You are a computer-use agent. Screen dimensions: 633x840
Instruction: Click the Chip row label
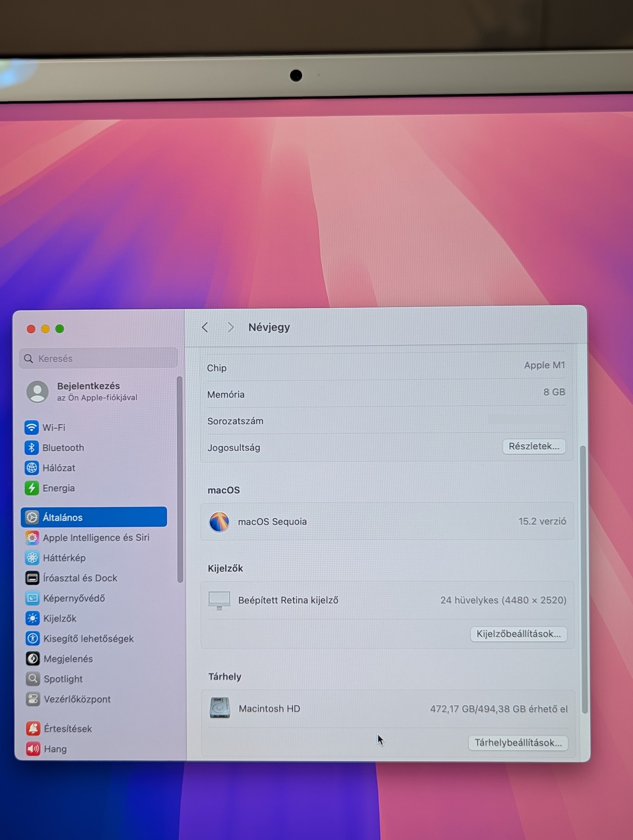coord(217,368)
